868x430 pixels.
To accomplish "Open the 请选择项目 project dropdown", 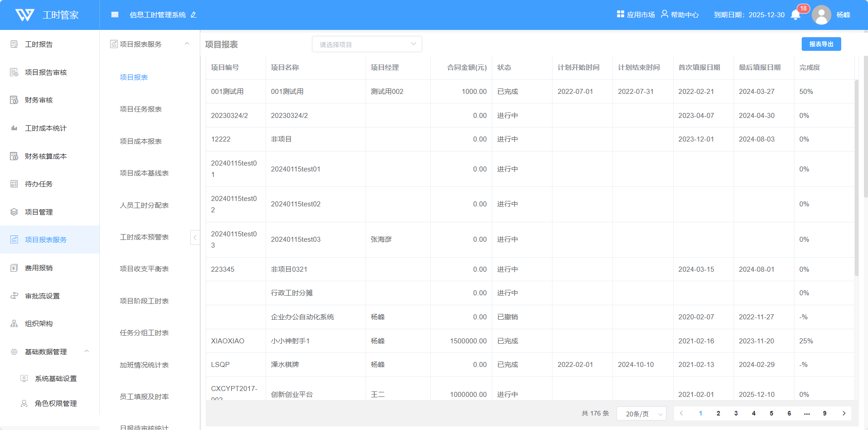I will point(367,44).
